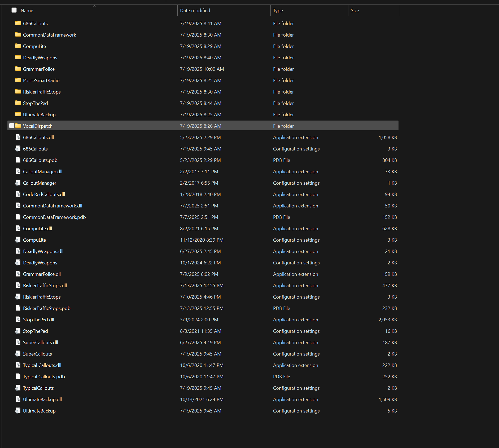Click the 686Callouts folder icon
Viewport: 499px width, 448px height.
[18, 23]
